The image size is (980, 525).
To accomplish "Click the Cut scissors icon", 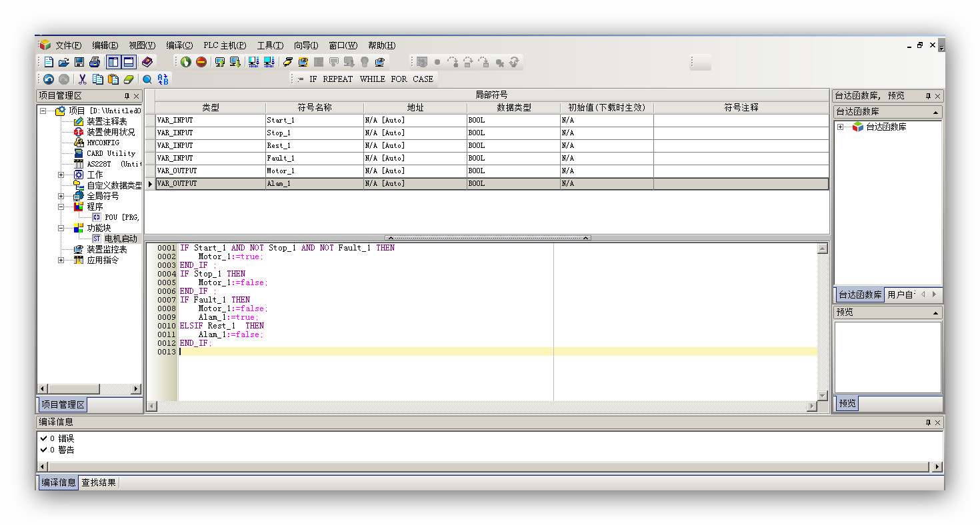I will 83,79.
